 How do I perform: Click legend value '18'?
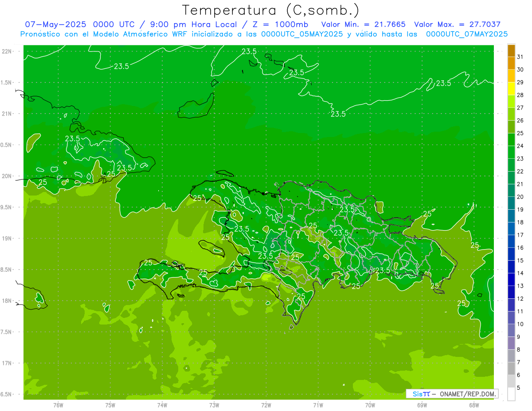(520, 223)
